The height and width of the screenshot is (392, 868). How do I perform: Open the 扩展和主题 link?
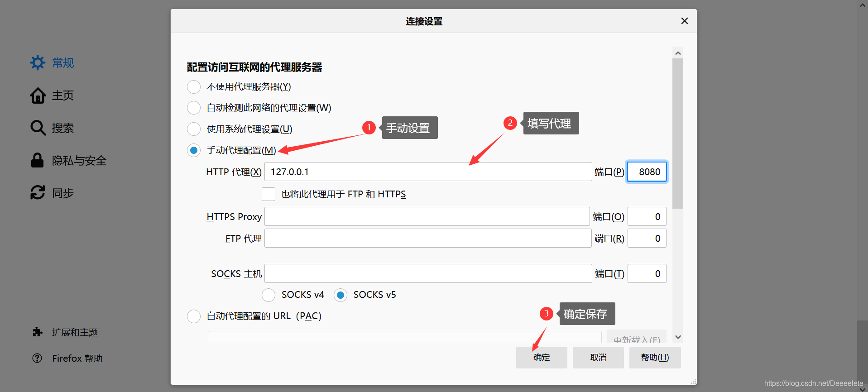point(75,332)
